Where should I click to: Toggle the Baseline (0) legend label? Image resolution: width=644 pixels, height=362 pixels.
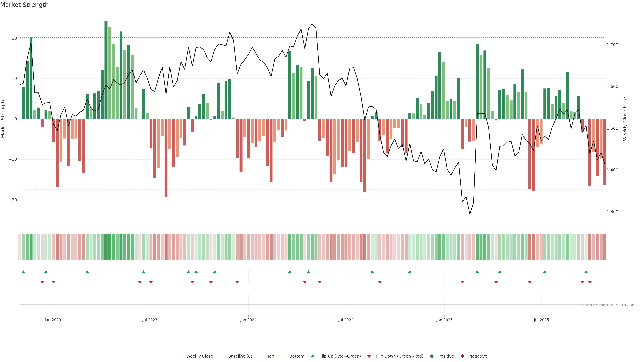(x=240, y=356)
